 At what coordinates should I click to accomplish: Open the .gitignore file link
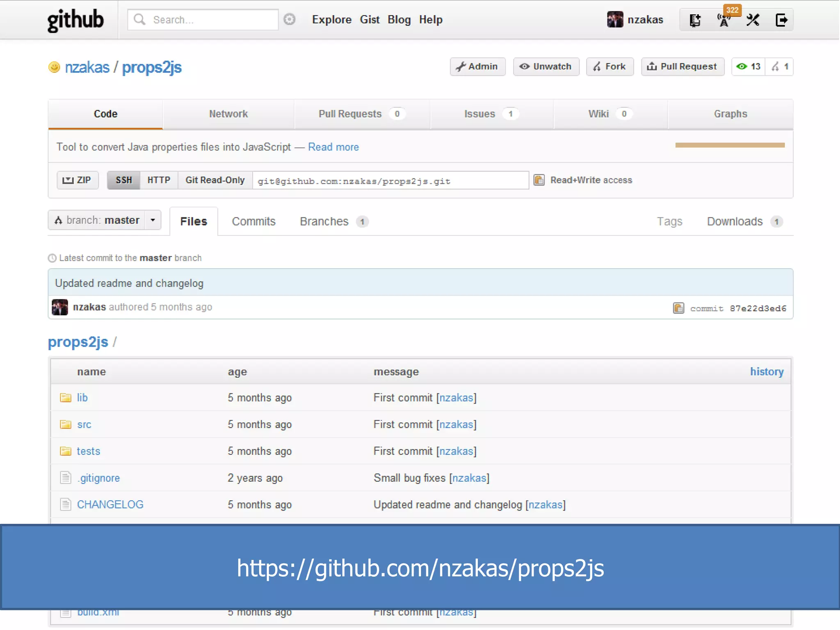tap(98, 478)
